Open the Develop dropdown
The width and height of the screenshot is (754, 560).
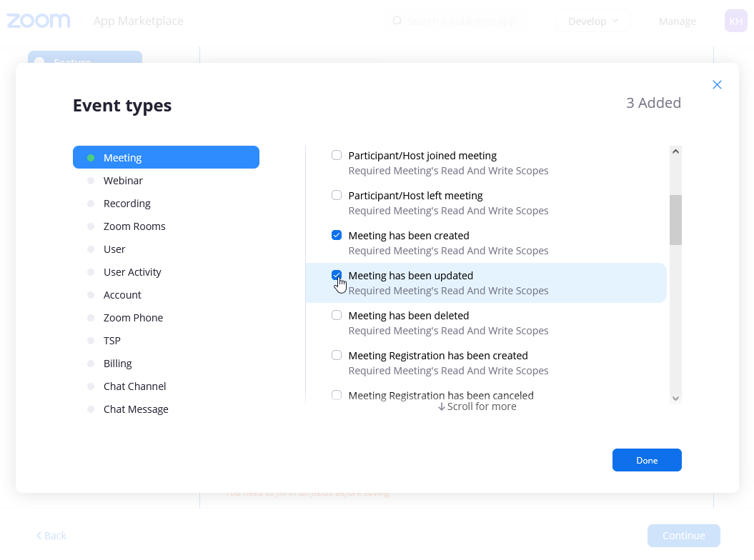coord(592,21)
